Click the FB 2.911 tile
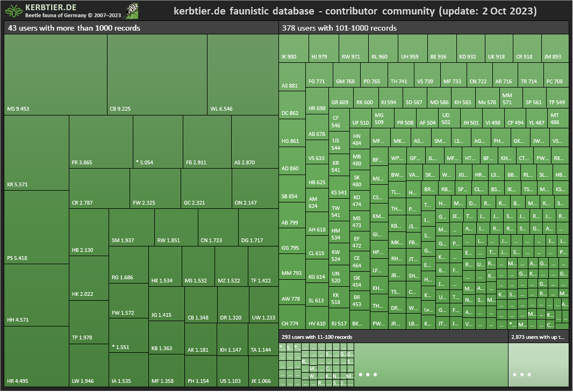The image size is (573, 392). pos(207,142)
